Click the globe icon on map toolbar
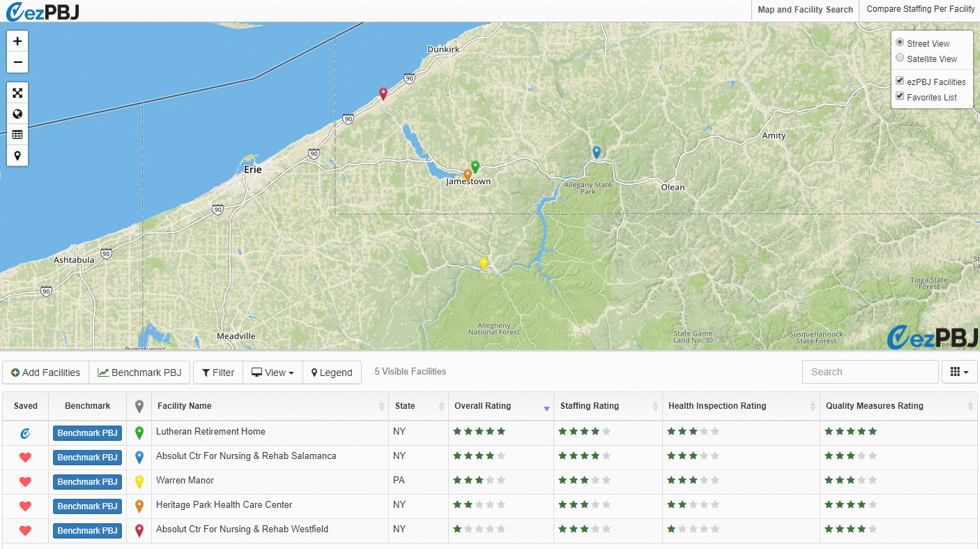The image size is (980, 549). tap(17, 114)
